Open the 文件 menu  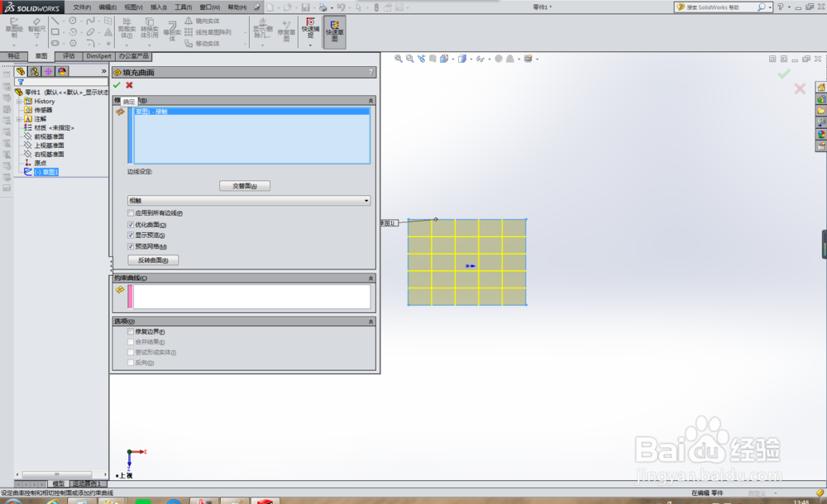(x=82, y=7)
